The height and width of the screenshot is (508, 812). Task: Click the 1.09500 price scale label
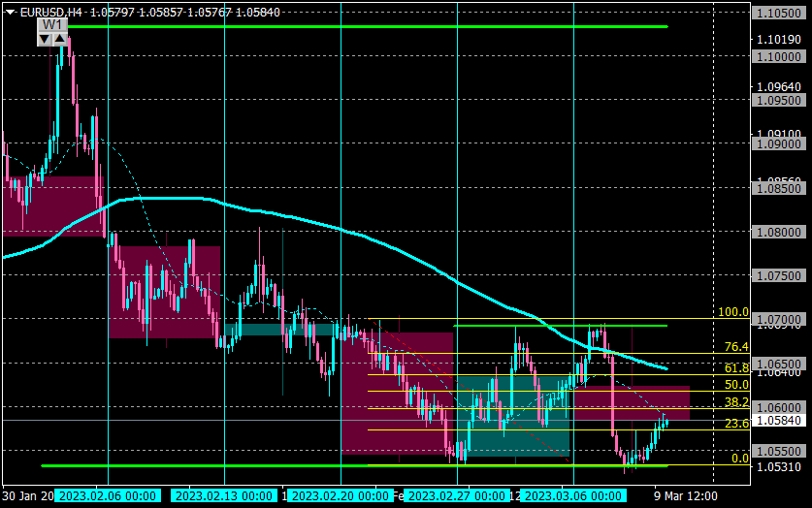click(779, 101)
